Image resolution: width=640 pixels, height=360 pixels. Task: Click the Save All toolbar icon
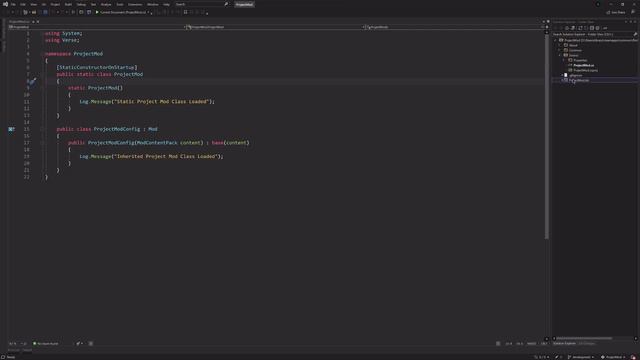coord(45,12)
